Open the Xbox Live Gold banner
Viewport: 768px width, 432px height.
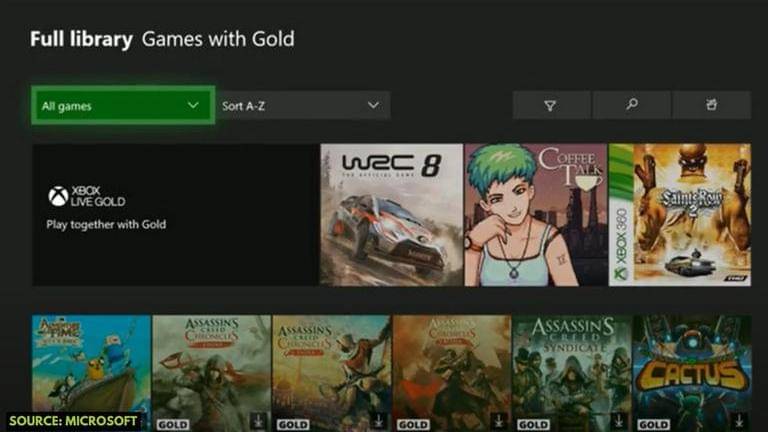coord(175,214)
